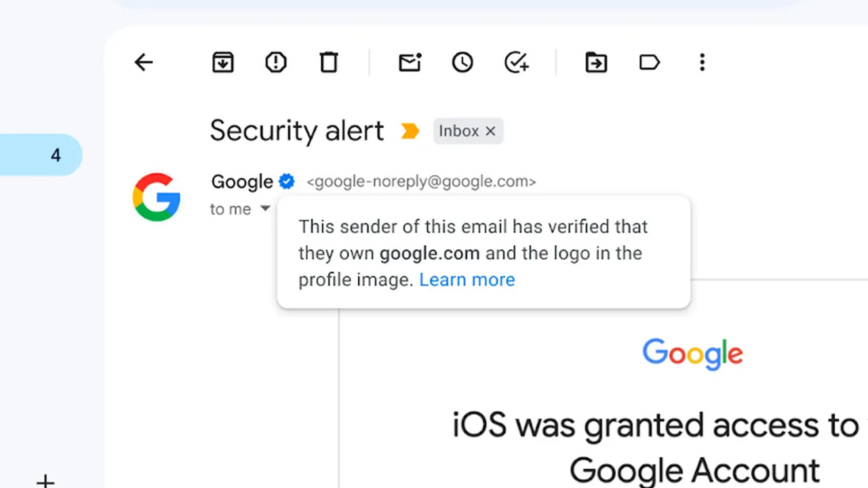Go back to inbox with back arrow
Viewport: 868px width, 488px height.
click(x=144, y=63)
